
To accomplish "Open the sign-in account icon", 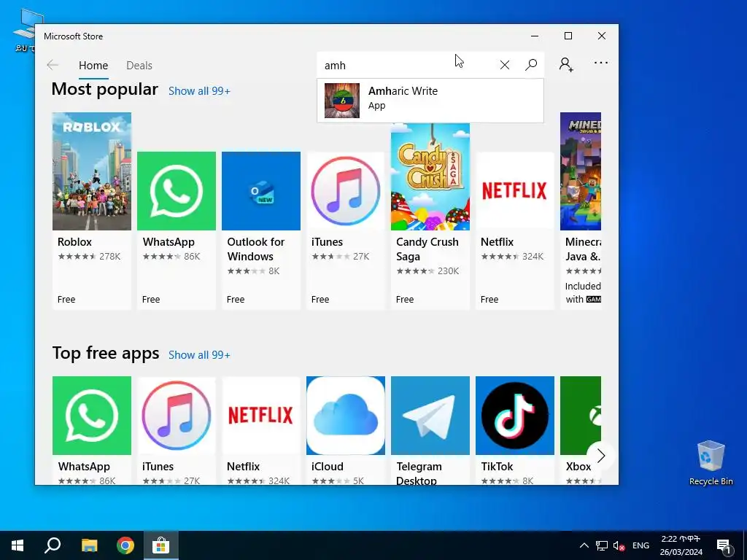I will click(566, 64).
